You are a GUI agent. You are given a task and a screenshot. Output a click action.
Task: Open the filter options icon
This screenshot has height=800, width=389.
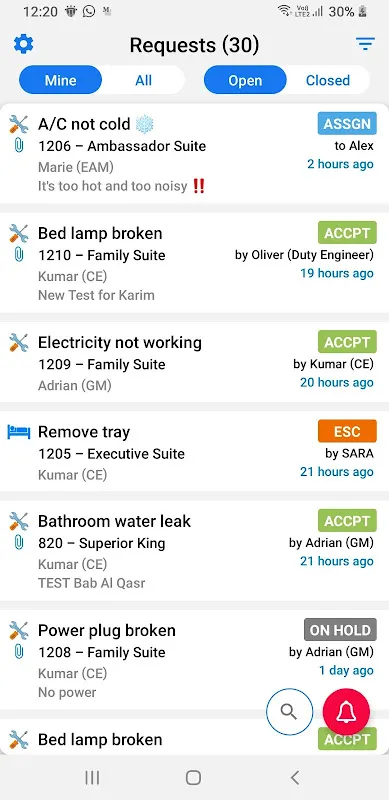coord(365,44)
